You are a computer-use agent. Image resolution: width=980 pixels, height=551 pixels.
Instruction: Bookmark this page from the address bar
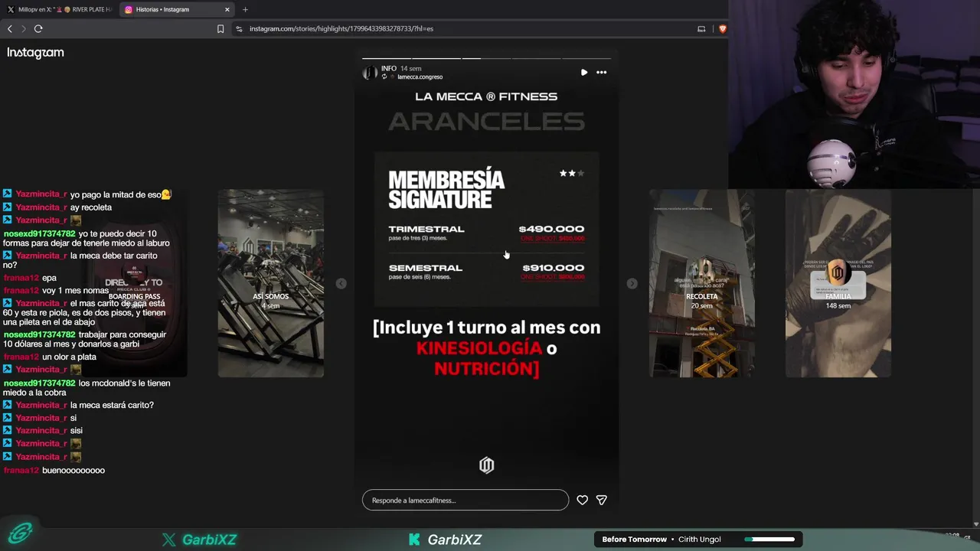pos(220,29)
